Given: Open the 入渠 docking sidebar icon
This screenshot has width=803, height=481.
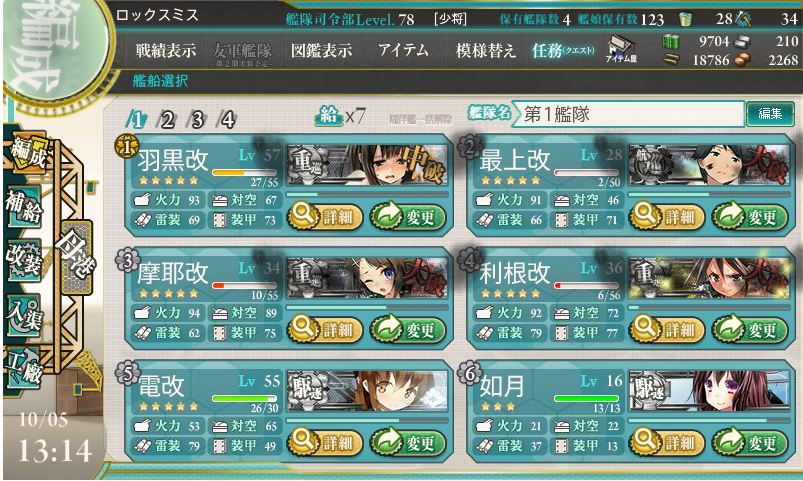Looking at the screenshot, I should coord(24,313).
